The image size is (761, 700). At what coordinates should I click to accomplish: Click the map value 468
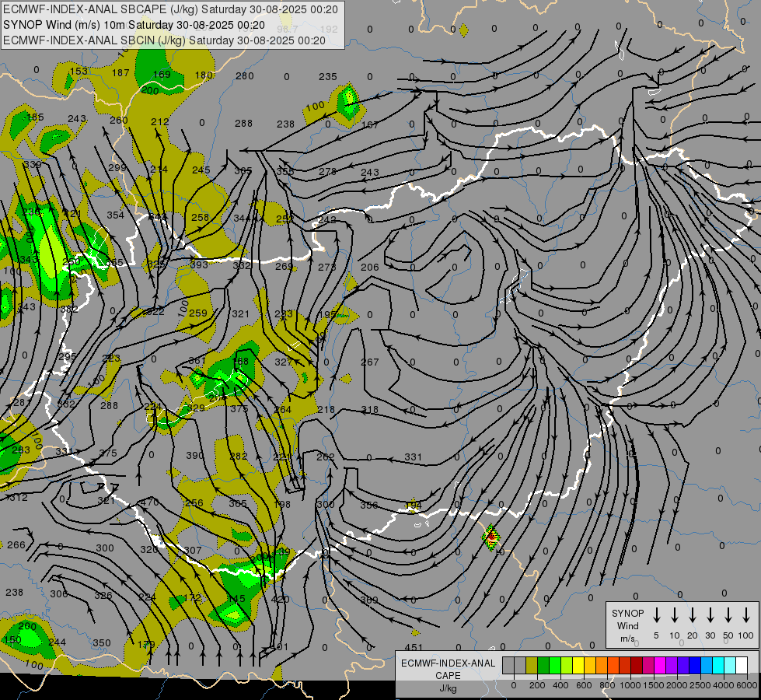click(x=241, y=361)
